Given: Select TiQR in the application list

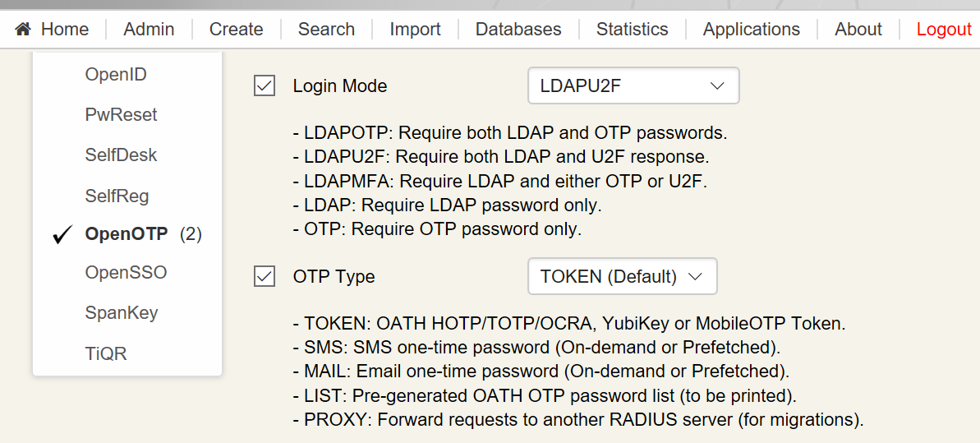Looking at the screenshot, I should (x=106, y=353).
